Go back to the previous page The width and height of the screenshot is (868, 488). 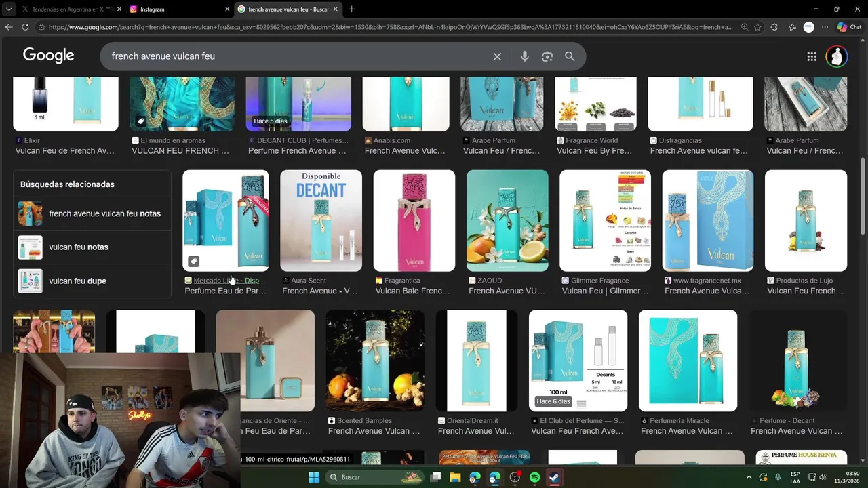[9, 27]
